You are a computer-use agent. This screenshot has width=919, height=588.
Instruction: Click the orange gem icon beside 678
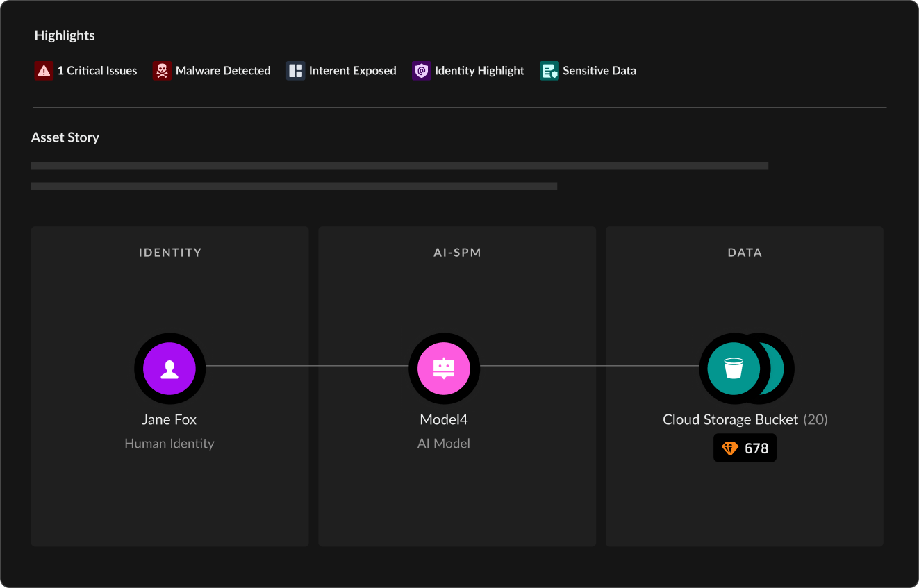(x=729, y=448)
